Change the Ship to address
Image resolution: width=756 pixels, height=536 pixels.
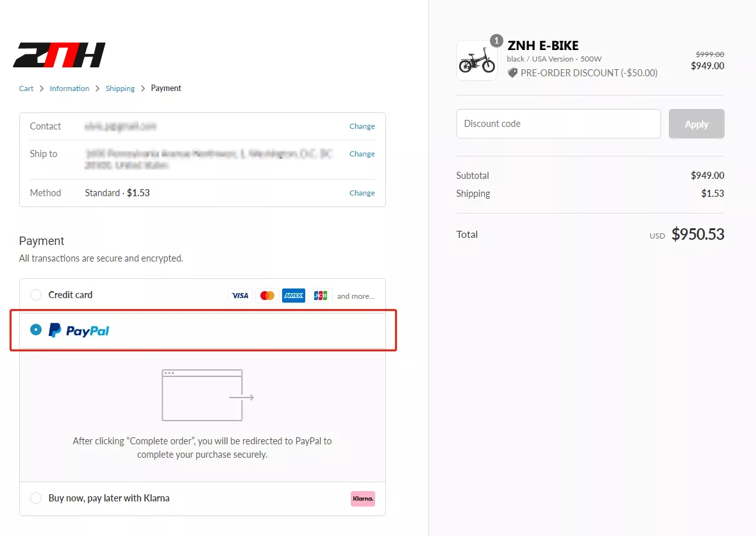362,154
